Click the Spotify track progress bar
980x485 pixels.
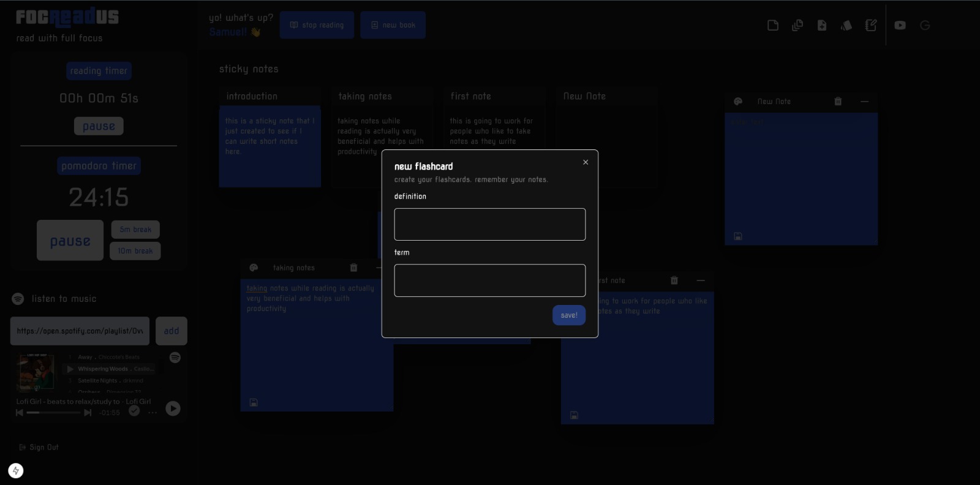pos(53,413)
